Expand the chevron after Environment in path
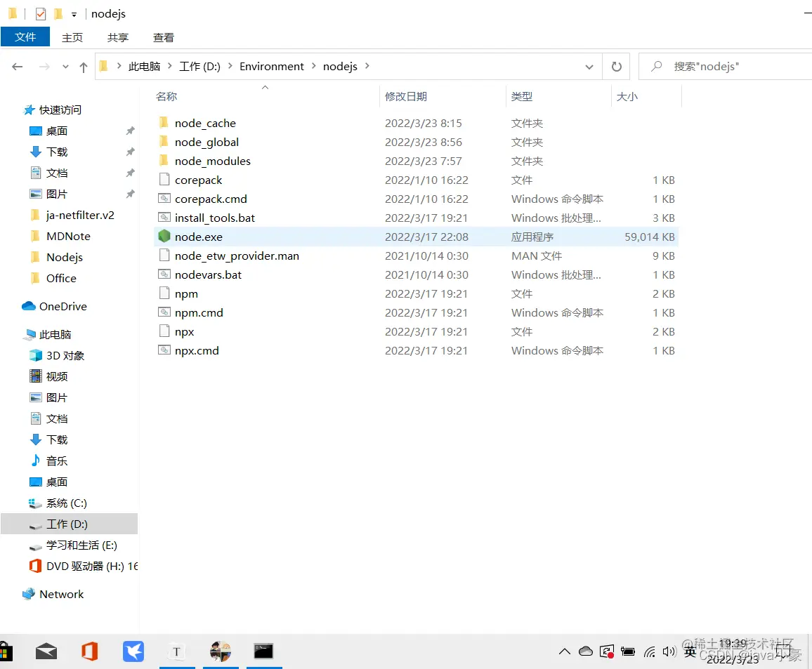 click(313, 66)
